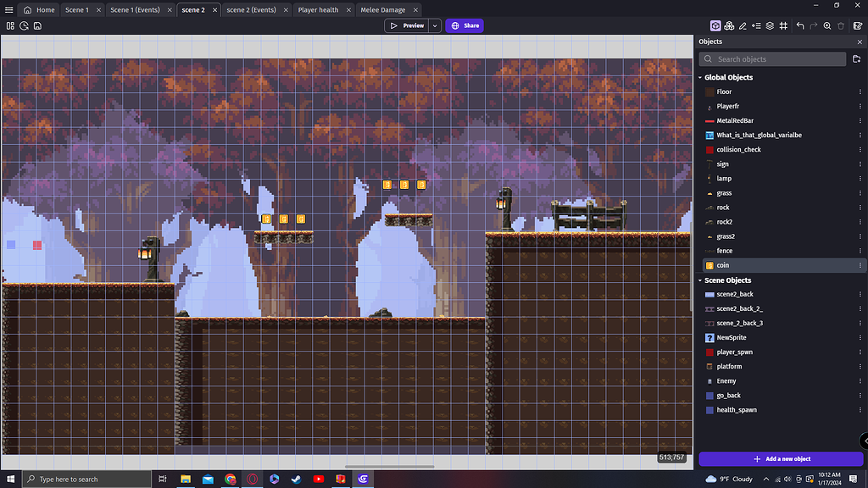Click the Search objects input field
Screen dimensions: 868x488
(x=771, y=58)
